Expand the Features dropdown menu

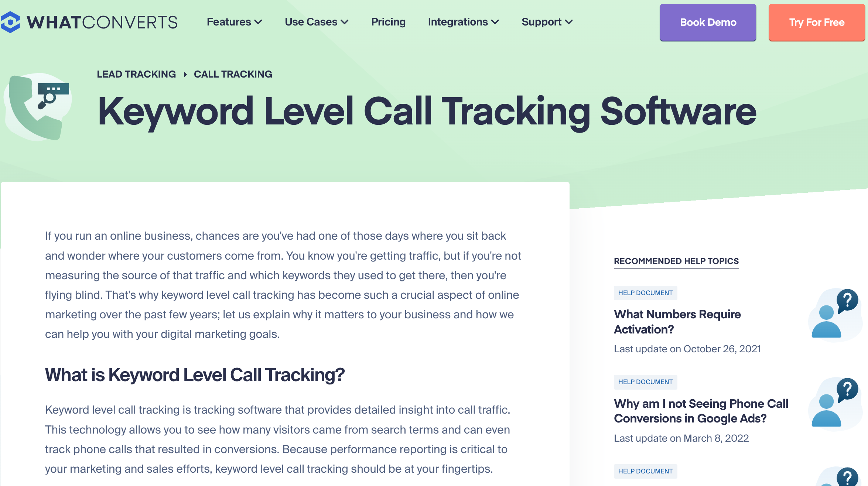[x=234, y=22]
